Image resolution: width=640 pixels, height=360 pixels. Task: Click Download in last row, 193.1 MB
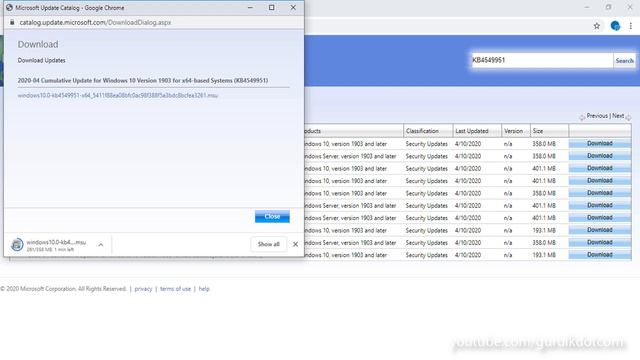(600, 255)
